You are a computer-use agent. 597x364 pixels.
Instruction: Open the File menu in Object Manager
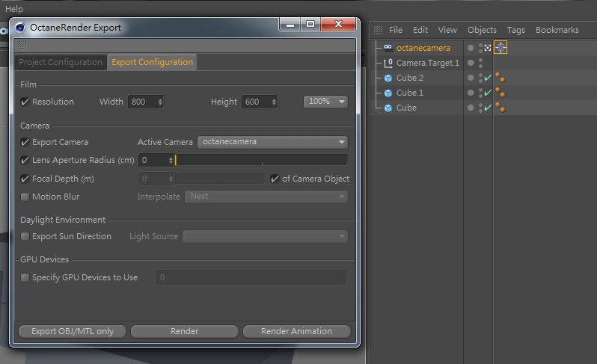[x=396, y=30]
